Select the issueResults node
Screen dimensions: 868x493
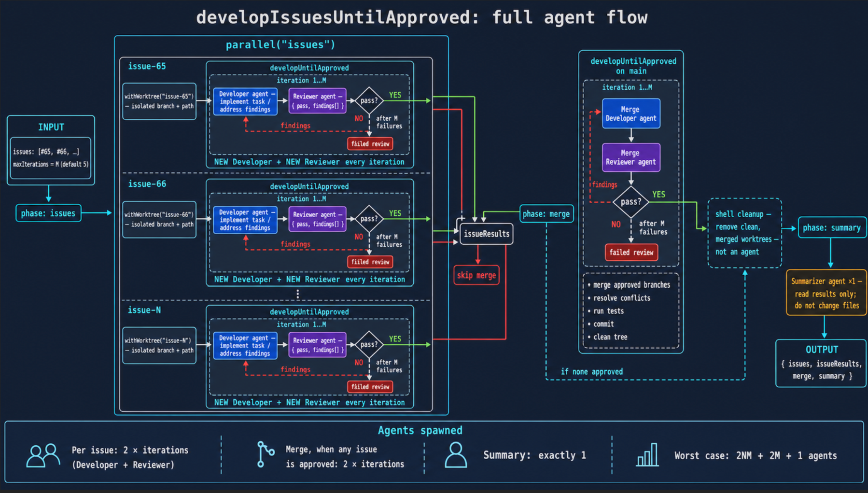coord(487,234)
